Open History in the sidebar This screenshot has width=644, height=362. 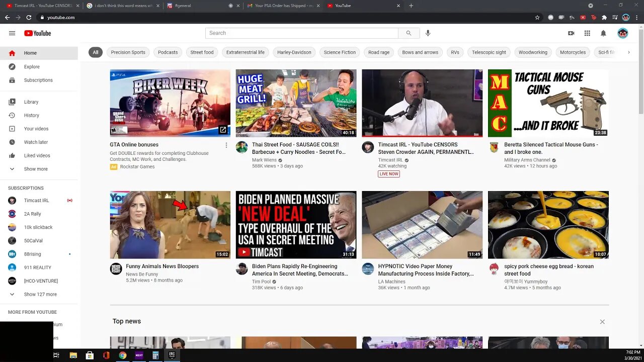coord(39,115)
